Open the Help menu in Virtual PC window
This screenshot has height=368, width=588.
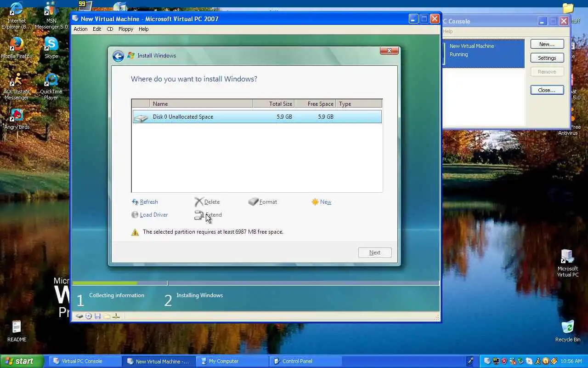144,29
